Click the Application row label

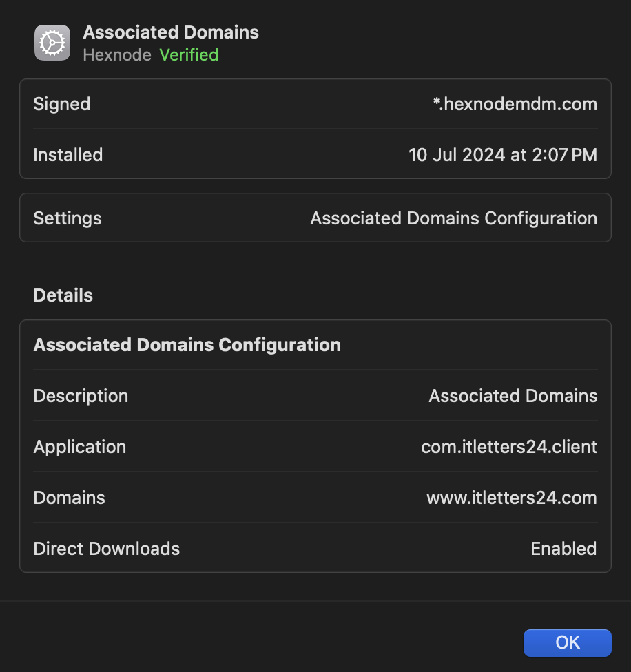[80, 447]
